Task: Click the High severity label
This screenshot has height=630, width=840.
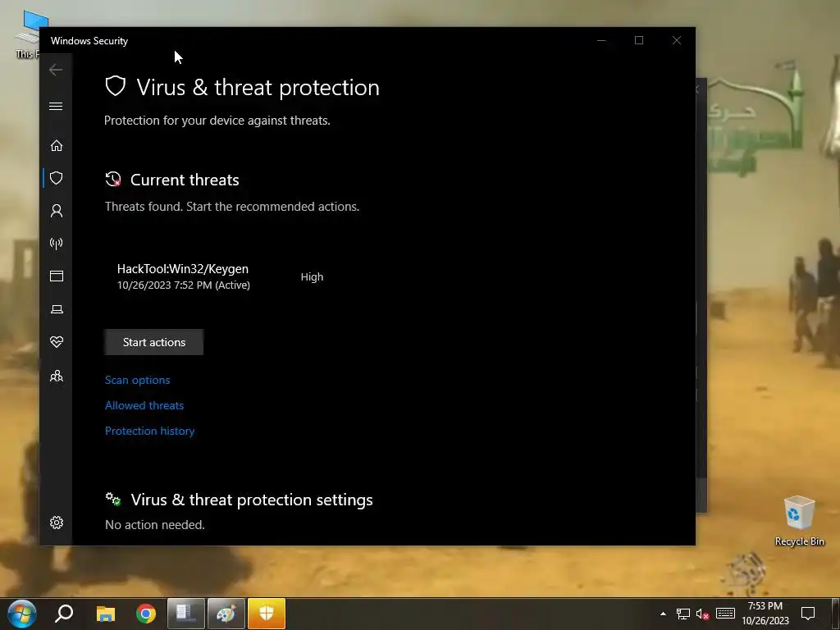Action: point(312,277)
